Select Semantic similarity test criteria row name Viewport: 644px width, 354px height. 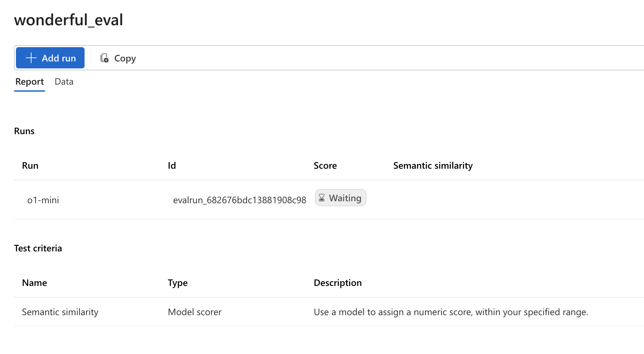tap(60, 312)
